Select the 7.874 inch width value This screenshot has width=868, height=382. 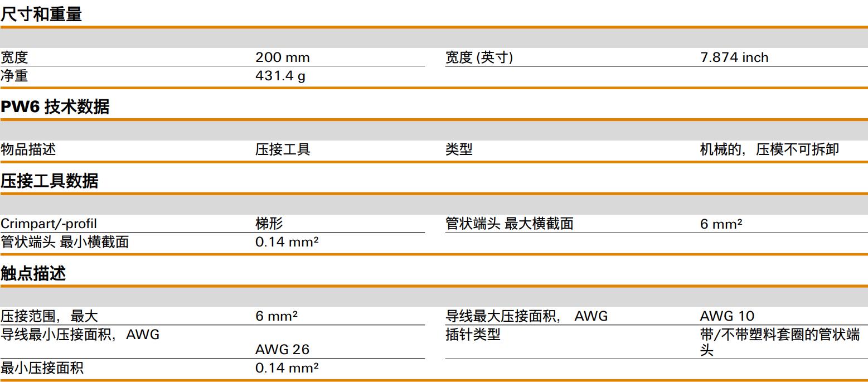734,57
